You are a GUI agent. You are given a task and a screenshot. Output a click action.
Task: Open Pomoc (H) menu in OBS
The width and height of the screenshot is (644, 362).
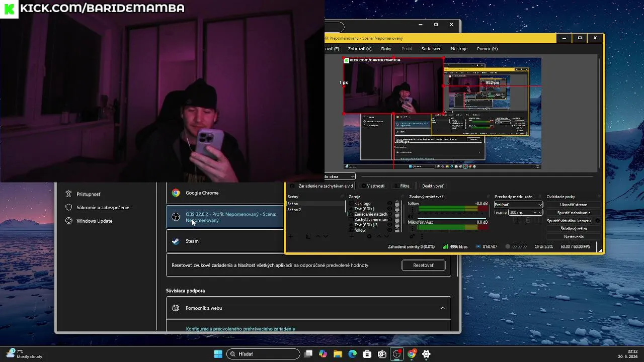pyautogui.click(x=487, y=49)
